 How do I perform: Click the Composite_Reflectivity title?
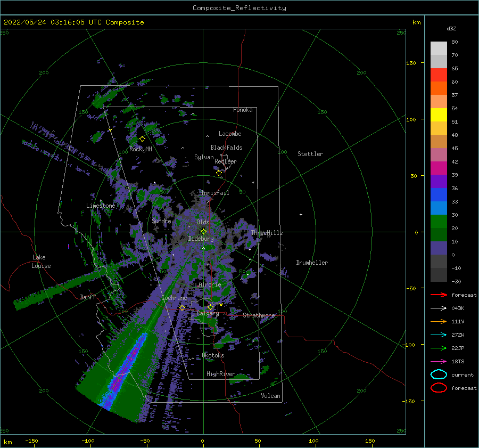coord(240,8)
